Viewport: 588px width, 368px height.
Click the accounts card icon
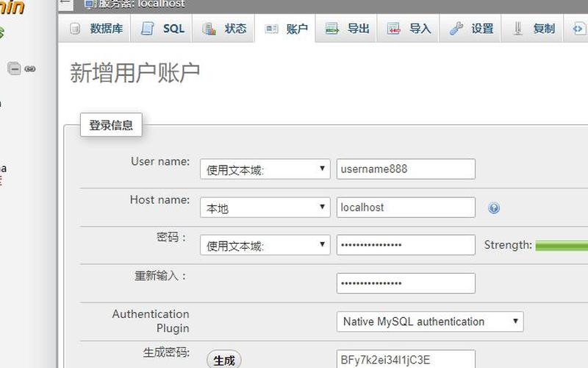click(271, 29)
